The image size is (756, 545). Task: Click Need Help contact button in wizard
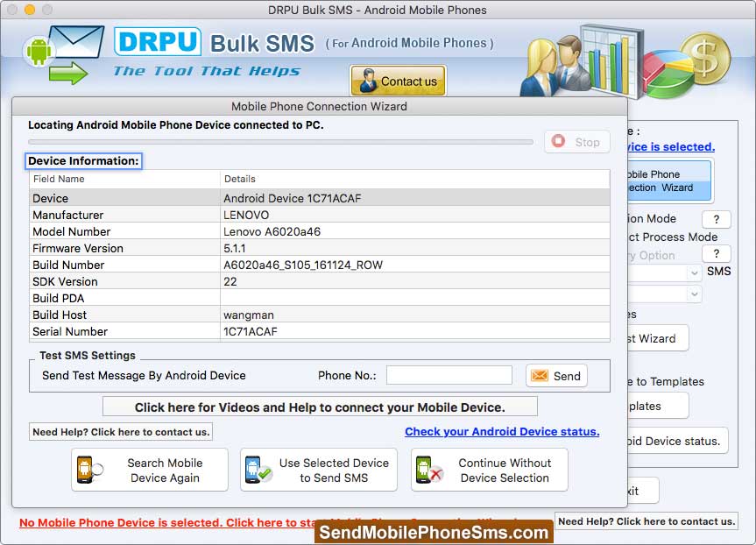coord(121,432)
